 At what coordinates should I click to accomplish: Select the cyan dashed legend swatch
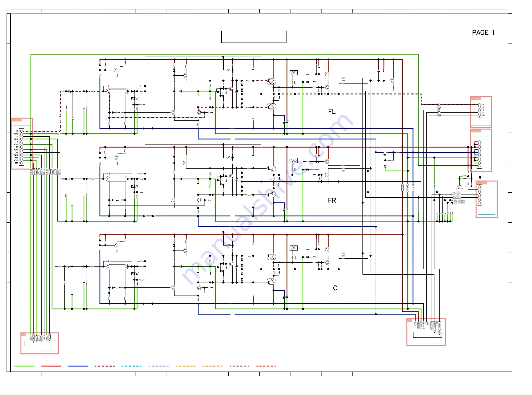[132, 366]
